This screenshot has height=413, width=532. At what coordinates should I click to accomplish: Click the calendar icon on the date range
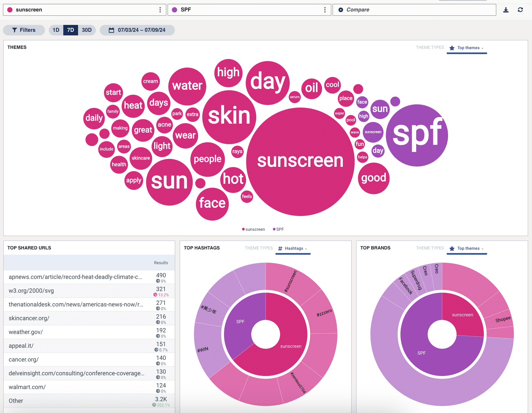111,30
